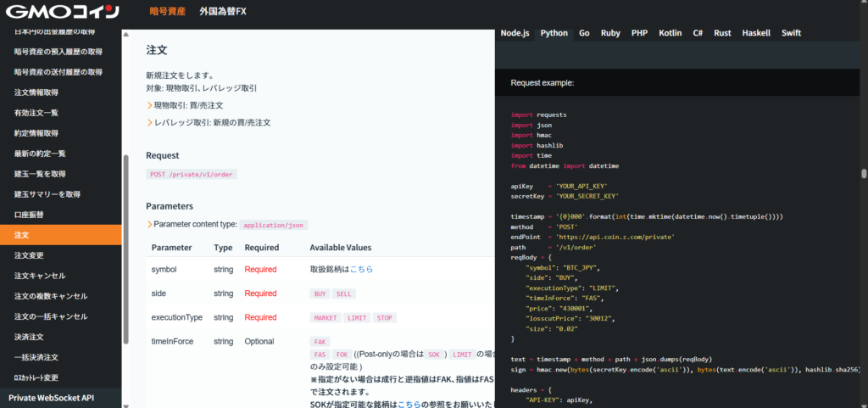
Task: Go to 暗号資産の送付履歴の取得 in sidebar
Action: coord(58,72)
